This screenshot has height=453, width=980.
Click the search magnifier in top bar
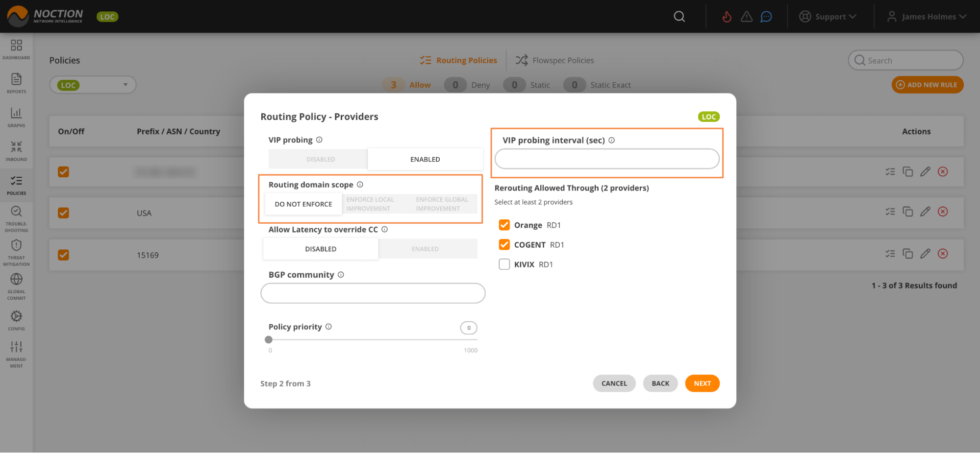(x=679, y=17)
